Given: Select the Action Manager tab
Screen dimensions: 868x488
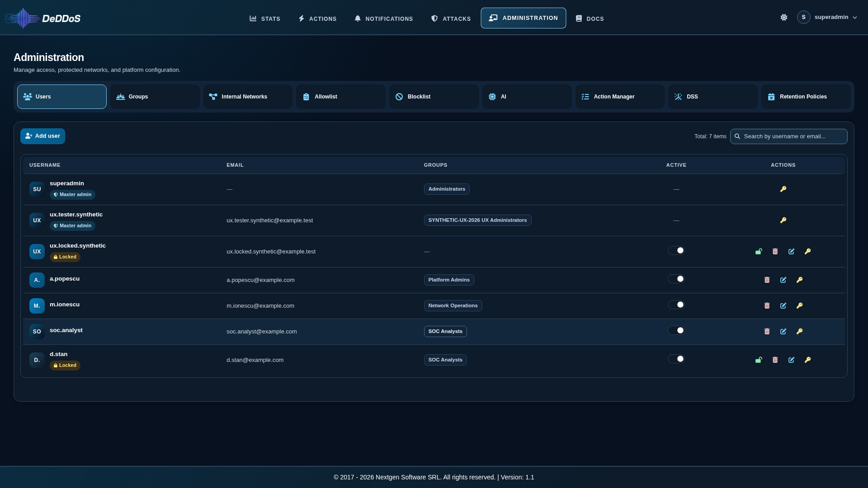Looking at the screenshot, I should pos(620,97).
